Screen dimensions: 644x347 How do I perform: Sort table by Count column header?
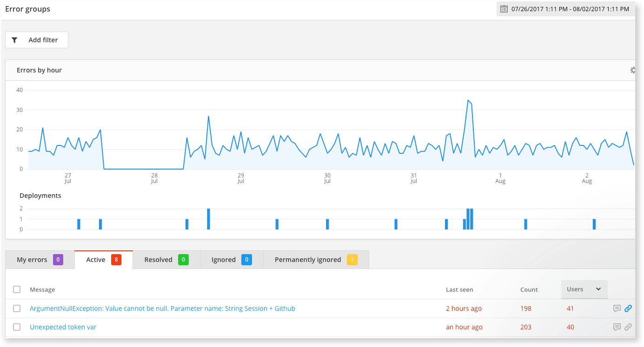529,289
